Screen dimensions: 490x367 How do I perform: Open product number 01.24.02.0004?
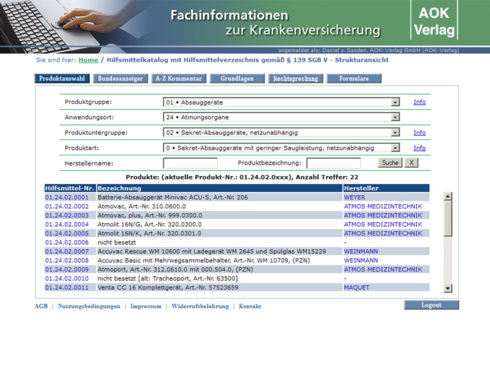click(67, 224)
